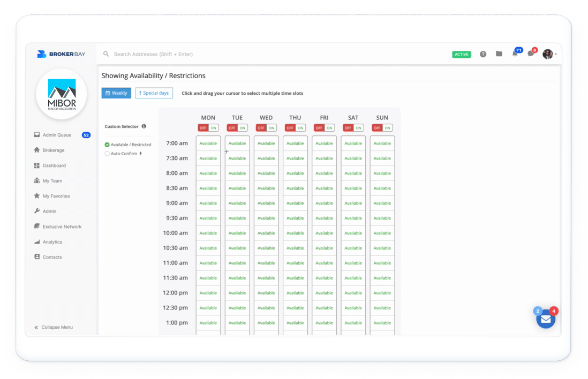This screenshot has width=588, height=379.
Task: Open the floating mail chat widget
Action: pyautogui.click(x=546, y=319)
